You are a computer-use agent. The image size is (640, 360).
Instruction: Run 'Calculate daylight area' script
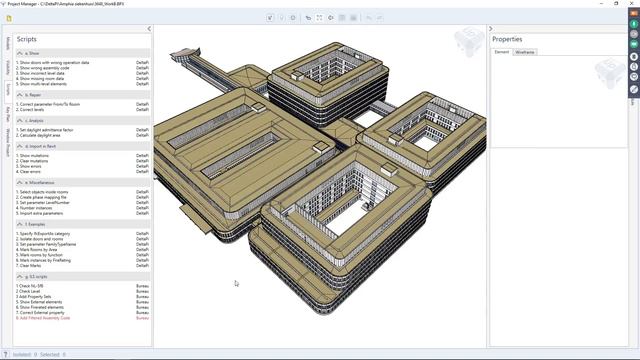click(38, 135)
